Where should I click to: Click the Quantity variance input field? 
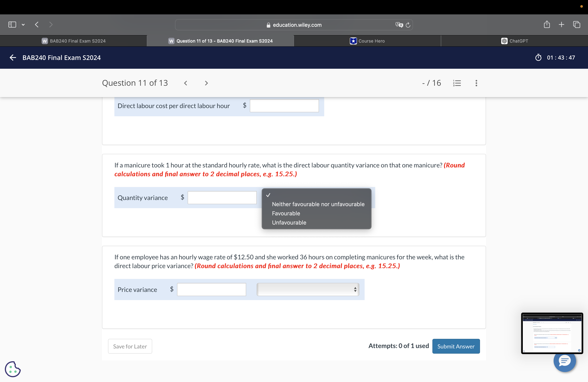222,198
